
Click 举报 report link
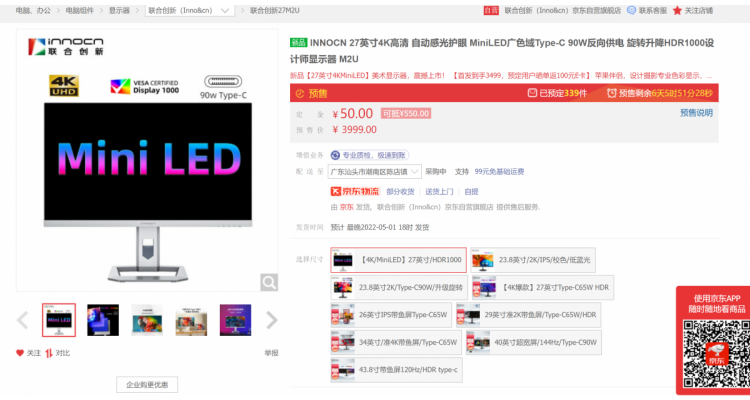tap(271, 353)
